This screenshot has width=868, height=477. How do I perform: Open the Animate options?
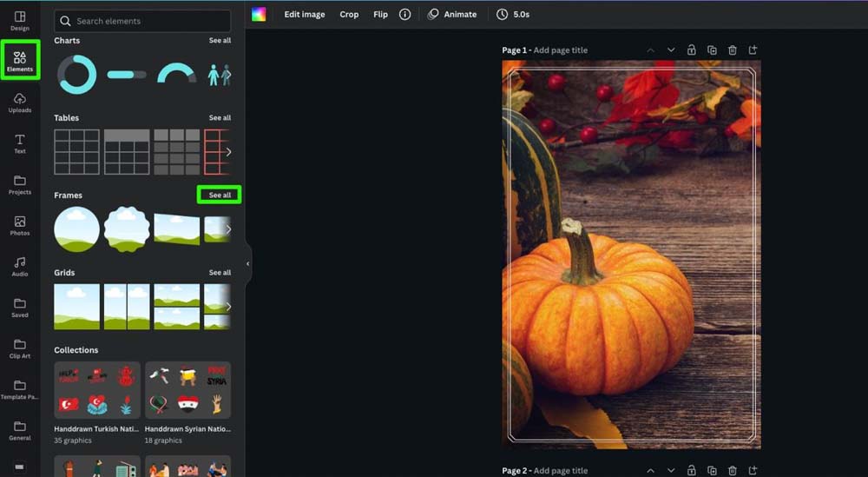click(452, 15)
